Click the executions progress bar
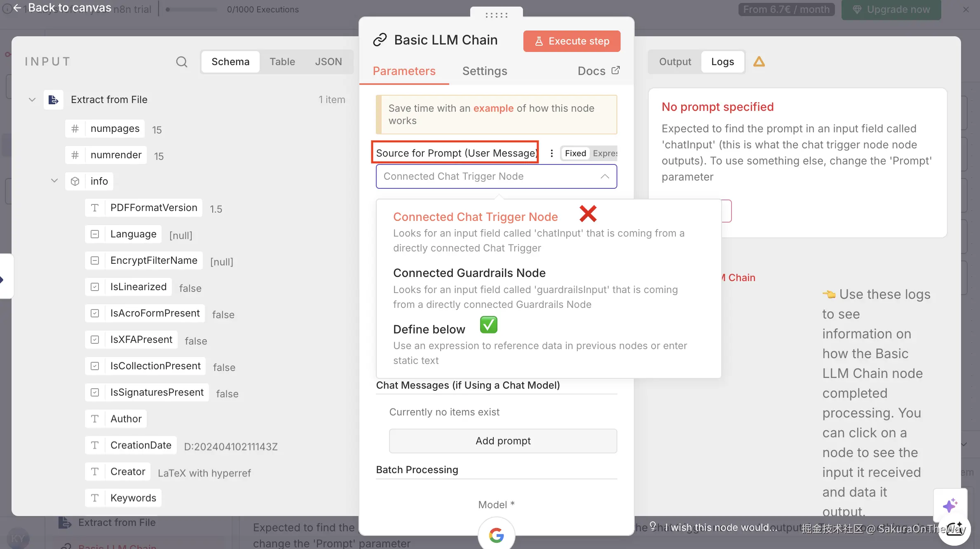 point(192,9)
